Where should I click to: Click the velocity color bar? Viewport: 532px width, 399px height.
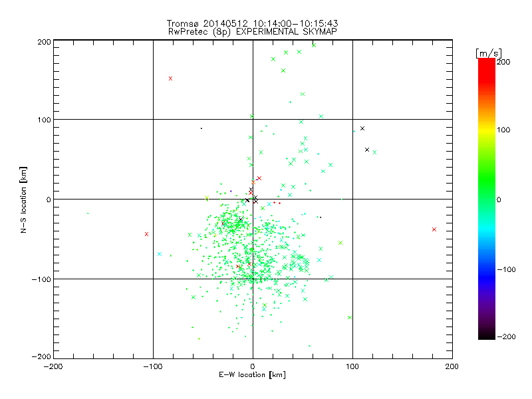coord(487,199)
